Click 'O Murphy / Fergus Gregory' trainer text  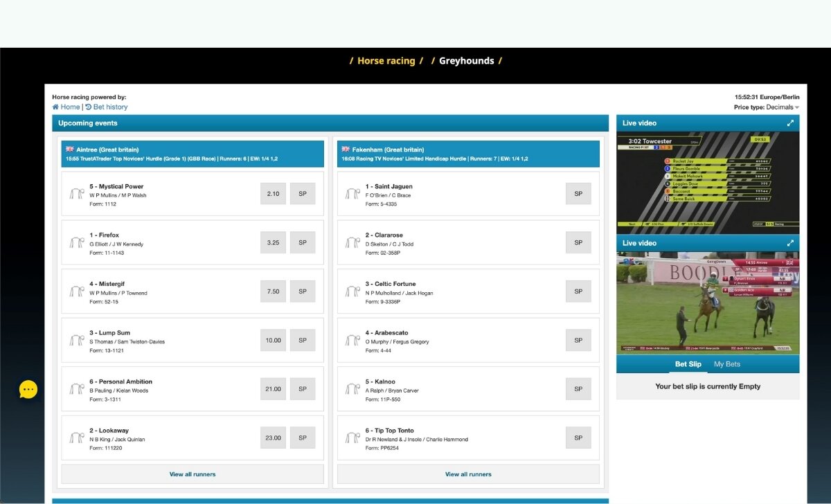(397, 342)
